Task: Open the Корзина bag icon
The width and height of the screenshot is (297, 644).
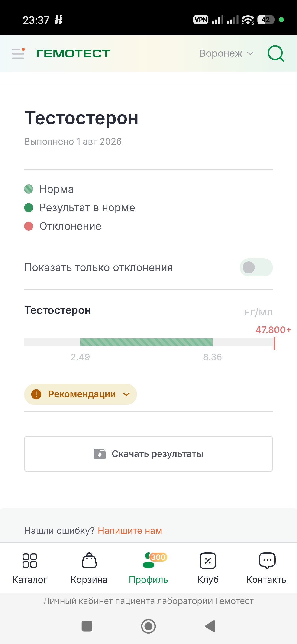Action: coord(89,560)
